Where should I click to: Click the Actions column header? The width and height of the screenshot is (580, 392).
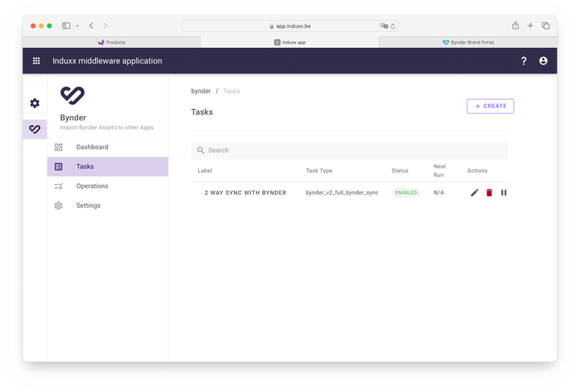[477, 170]
